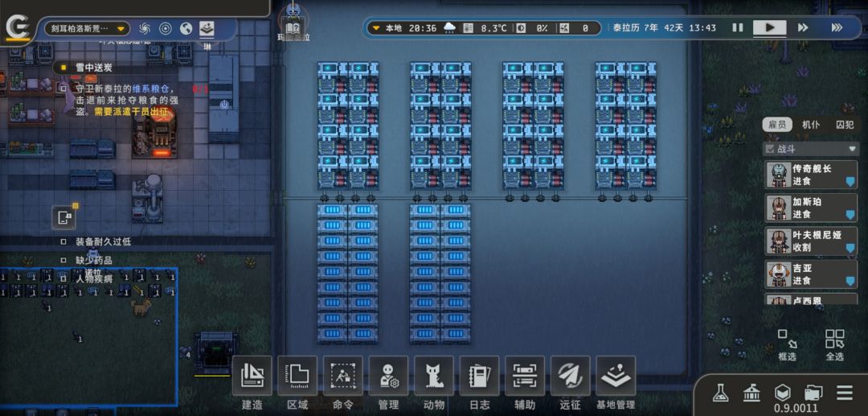This screenshot has width=868, height=416.
Task: Click the G logo icon
Action: click(17, 29)
